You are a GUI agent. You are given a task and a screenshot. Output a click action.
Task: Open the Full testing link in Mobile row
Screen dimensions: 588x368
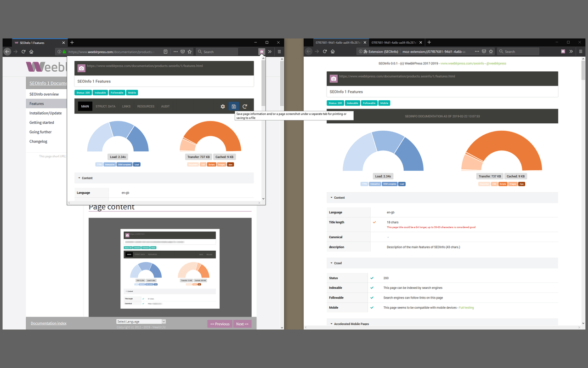click(x=466, y=307)
